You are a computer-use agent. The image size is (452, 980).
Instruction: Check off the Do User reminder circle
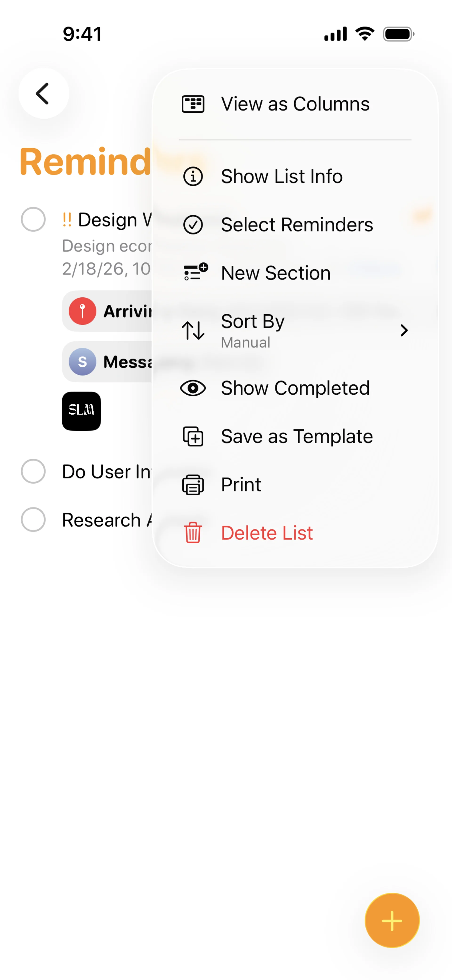click(33, 471)
